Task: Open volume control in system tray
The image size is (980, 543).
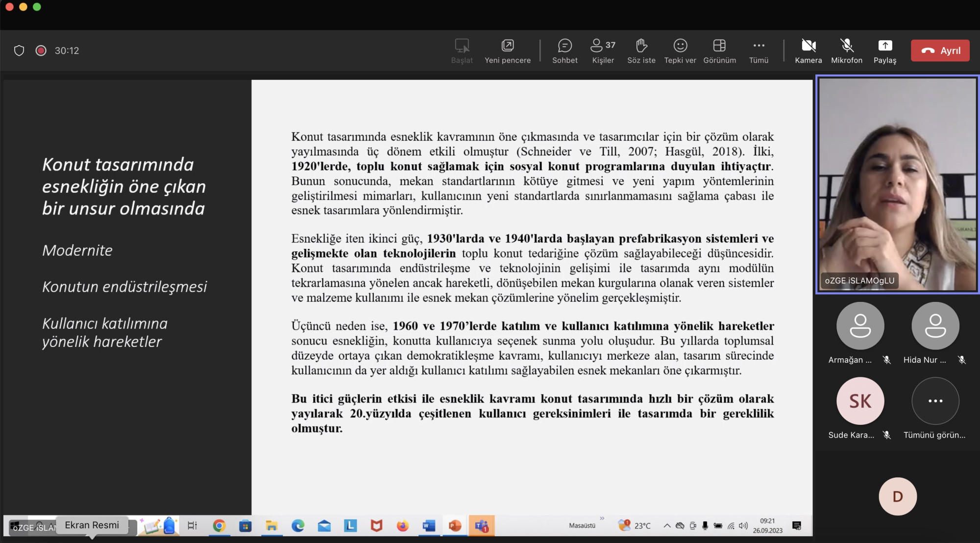Action: click(743, 526)
